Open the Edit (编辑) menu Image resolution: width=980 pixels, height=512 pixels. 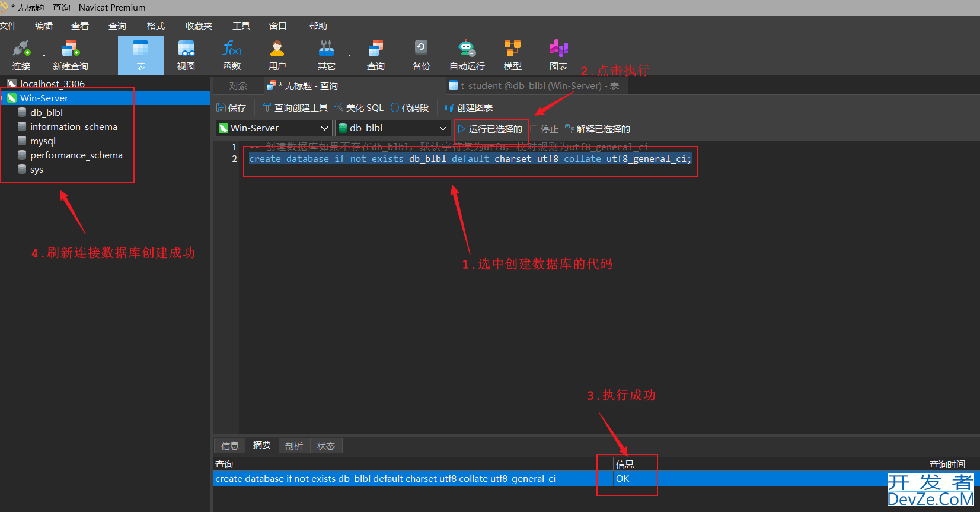44,26
